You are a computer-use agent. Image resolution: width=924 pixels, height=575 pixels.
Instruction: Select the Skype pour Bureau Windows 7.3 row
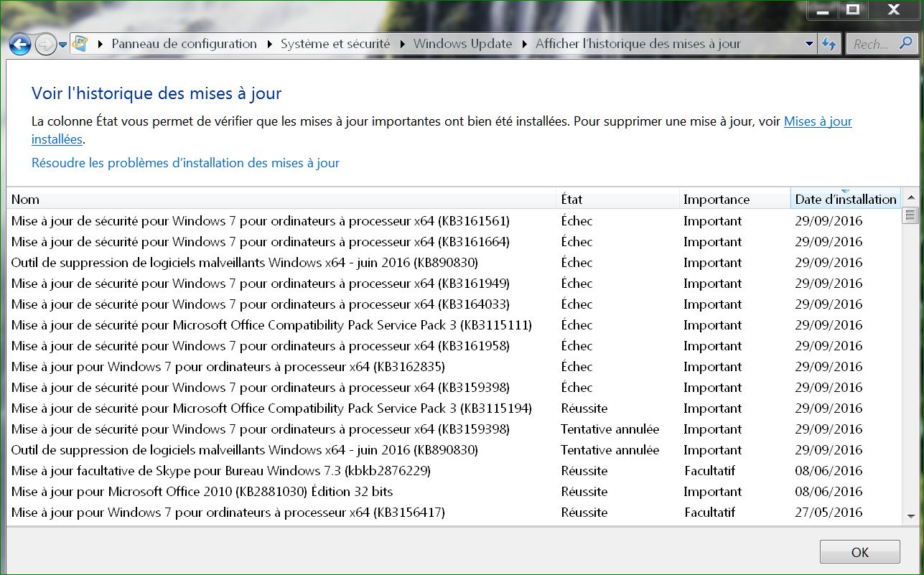[x=454, y=470]
